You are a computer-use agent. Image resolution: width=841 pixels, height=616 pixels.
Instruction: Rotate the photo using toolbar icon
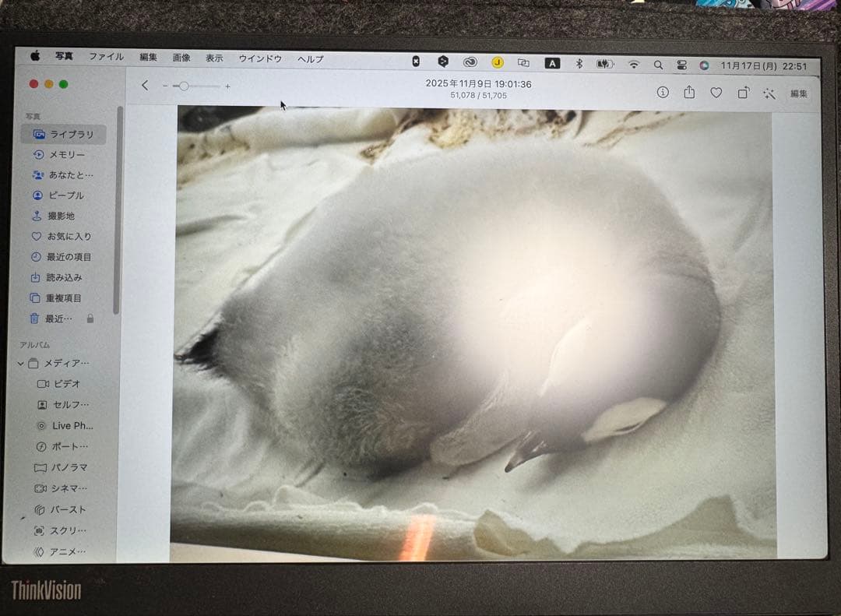743,93
